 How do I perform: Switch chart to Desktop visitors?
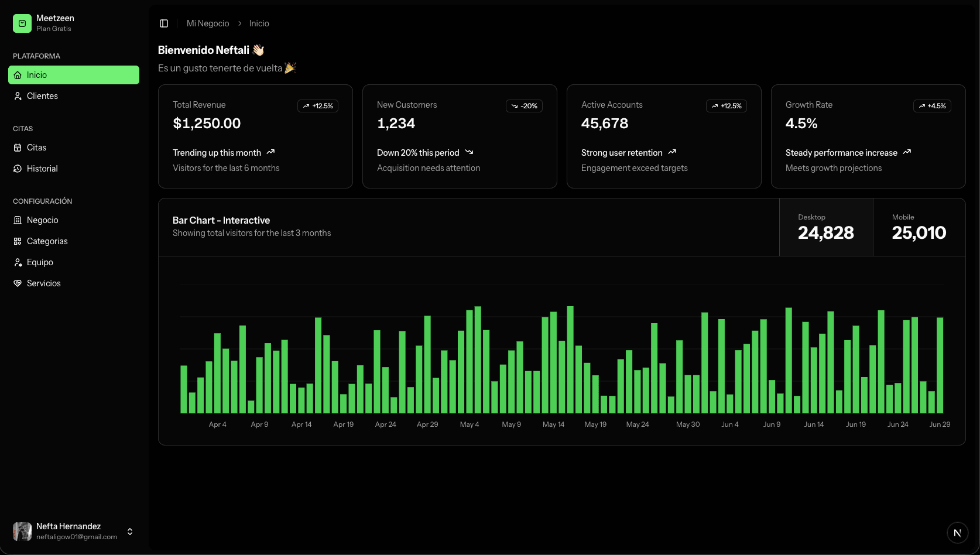(x=825, y=227)
